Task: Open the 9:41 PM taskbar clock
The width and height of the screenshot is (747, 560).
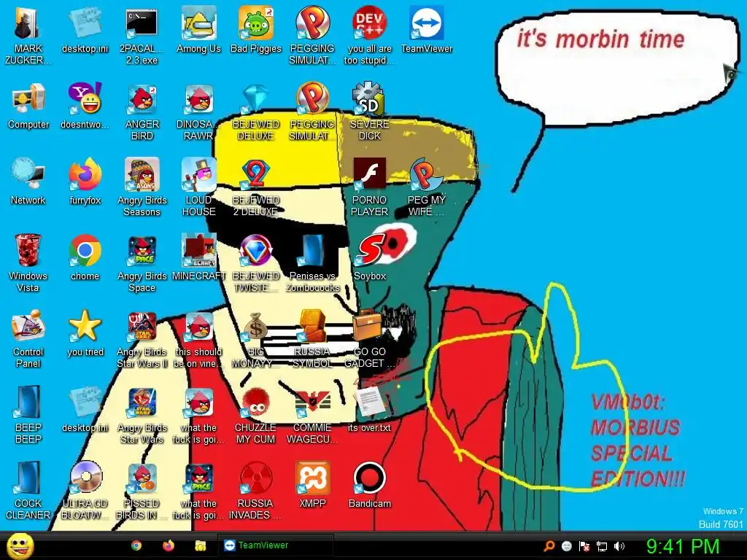Action: pyautogui.click(x=683, y=546)
